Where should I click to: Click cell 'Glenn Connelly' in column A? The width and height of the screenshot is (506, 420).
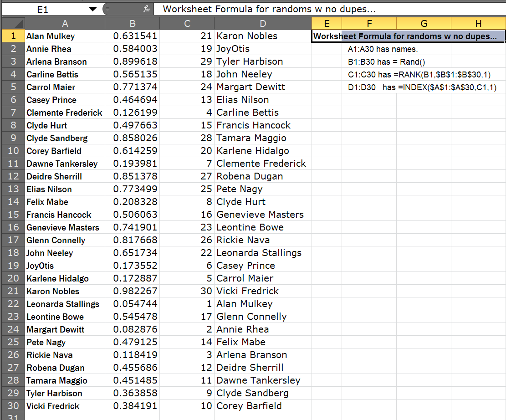click(65, 240)
